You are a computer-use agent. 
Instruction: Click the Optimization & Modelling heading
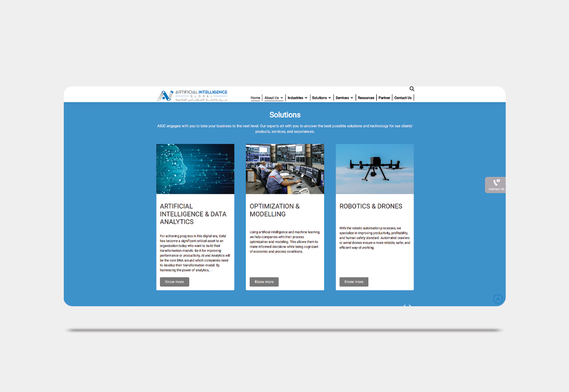[x=275, y=210]
